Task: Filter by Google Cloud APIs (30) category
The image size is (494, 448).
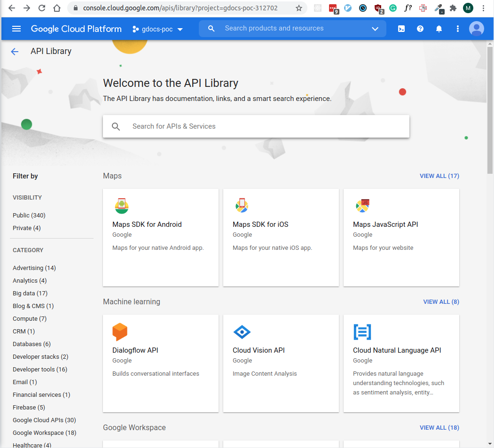Action: coord(44,420)
